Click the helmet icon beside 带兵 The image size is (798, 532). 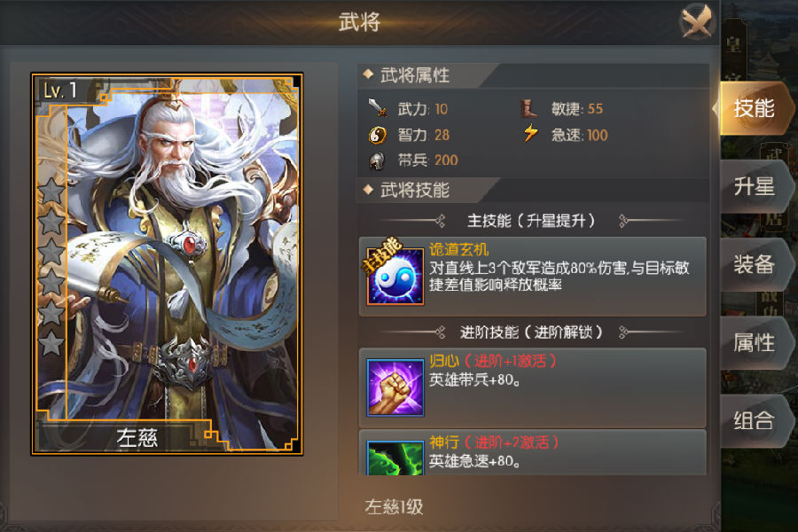pyautogui.click(x=377, y=160)
